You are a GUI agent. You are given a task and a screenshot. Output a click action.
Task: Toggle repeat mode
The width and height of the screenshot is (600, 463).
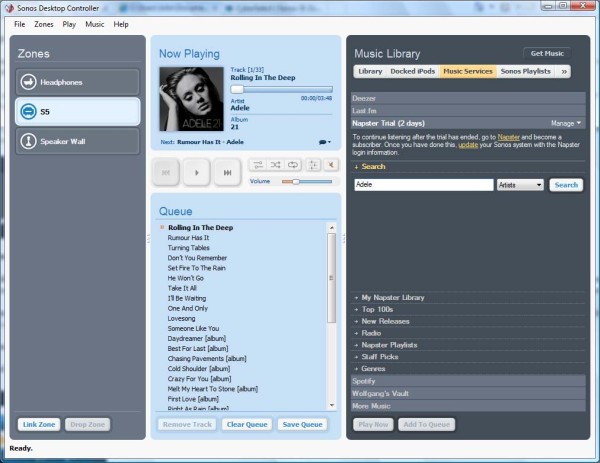coord(293,165)
